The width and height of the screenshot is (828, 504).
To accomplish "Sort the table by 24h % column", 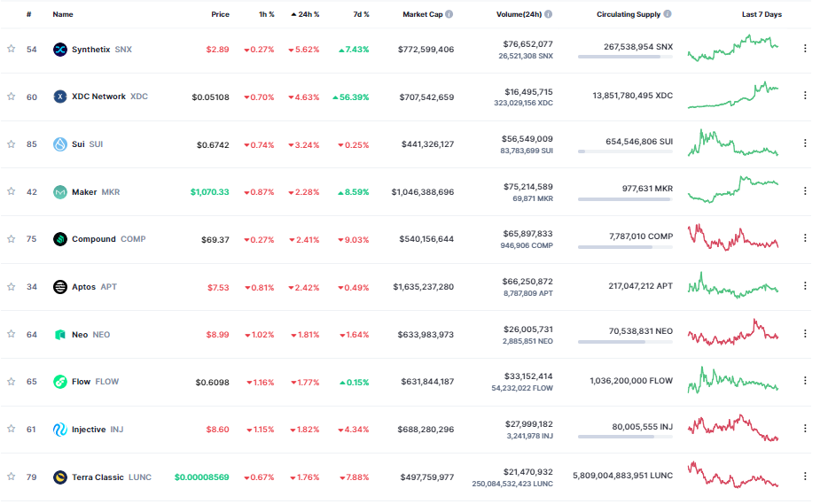I will (305, 14).
